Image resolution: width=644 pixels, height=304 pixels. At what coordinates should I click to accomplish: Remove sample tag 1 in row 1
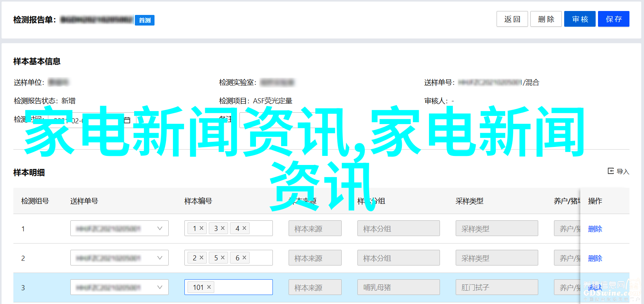(201, 228)
